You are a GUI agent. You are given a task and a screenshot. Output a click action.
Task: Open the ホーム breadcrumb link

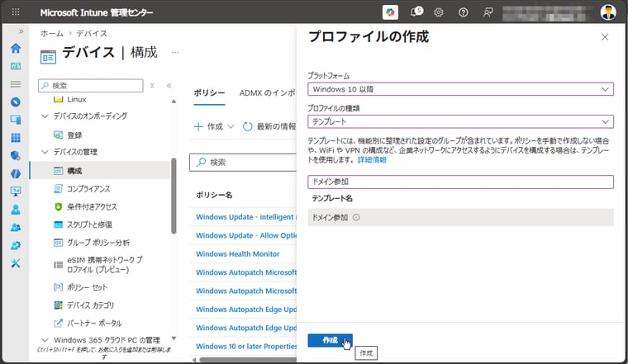pos(52,34)
